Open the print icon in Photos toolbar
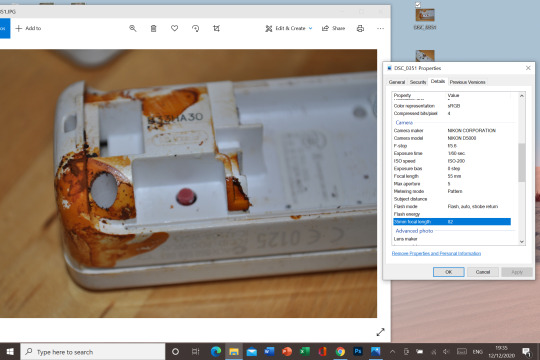 [x=360, y=28]
